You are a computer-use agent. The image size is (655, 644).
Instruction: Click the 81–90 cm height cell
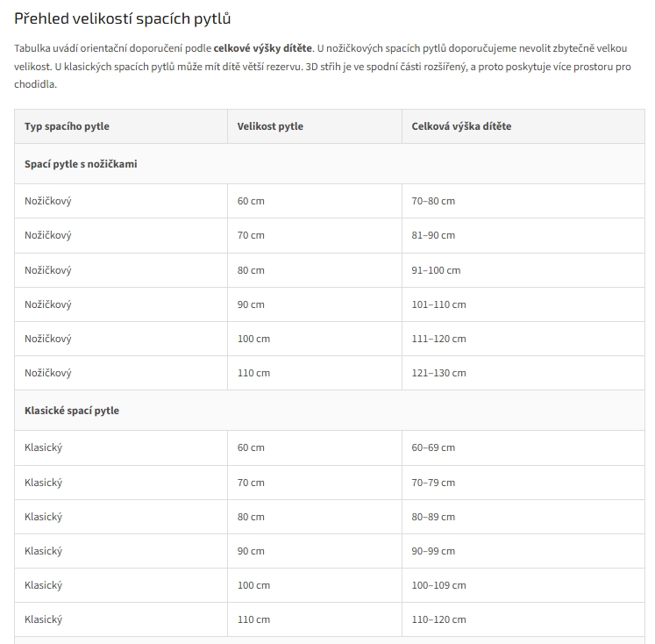pyautogui.click(x=523, y=235)
